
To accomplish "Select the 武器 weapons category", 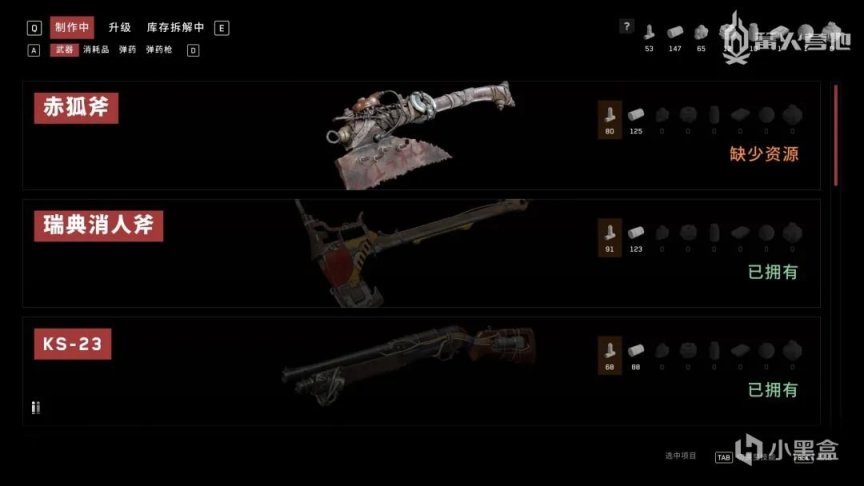I will point(64,50).
